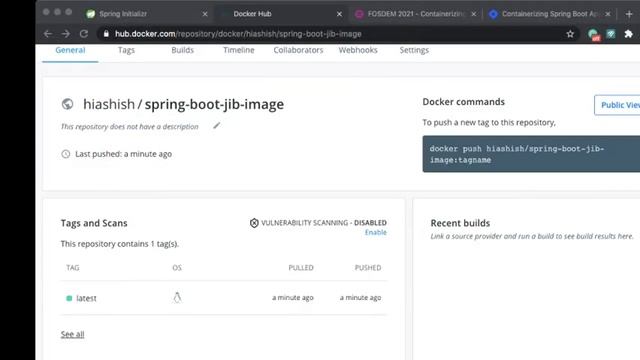Click the pulled 'a minute ago' cell
The image size is (640, 360).
pos(293,298)
